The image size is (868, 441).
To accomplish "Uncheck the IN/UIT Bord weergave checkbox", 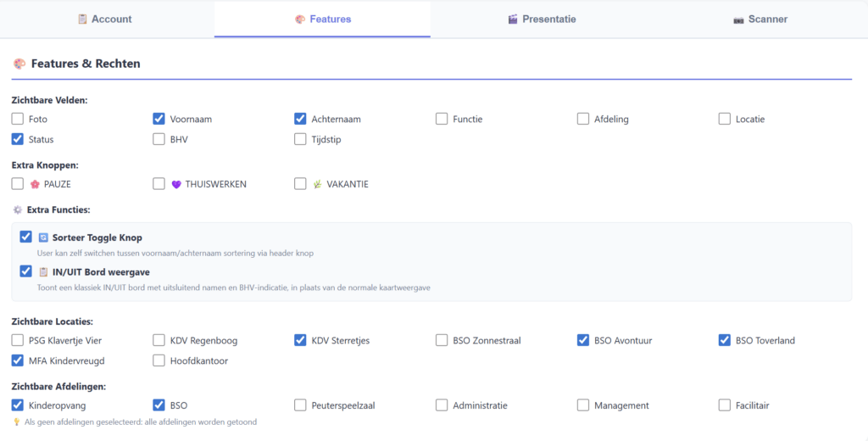I will [x=25, y=271].
